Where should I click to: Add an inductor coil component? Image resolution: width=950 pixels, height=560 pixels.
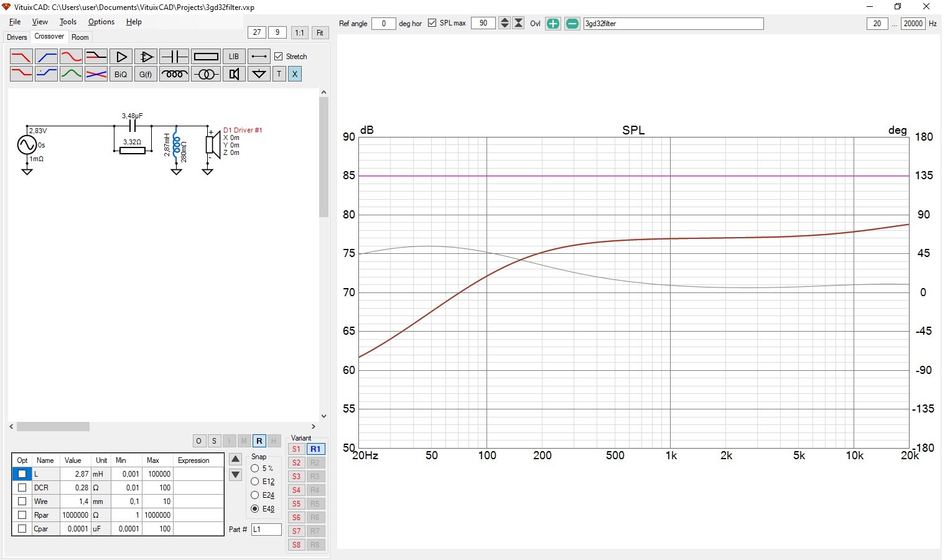tap(174, 74)
